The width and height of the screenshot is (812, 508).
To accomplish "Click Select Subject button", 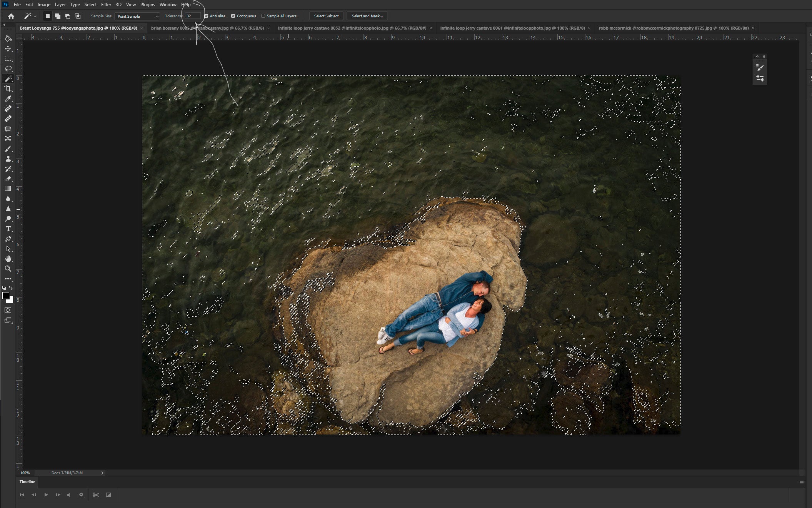I will (x=326, y=16).
